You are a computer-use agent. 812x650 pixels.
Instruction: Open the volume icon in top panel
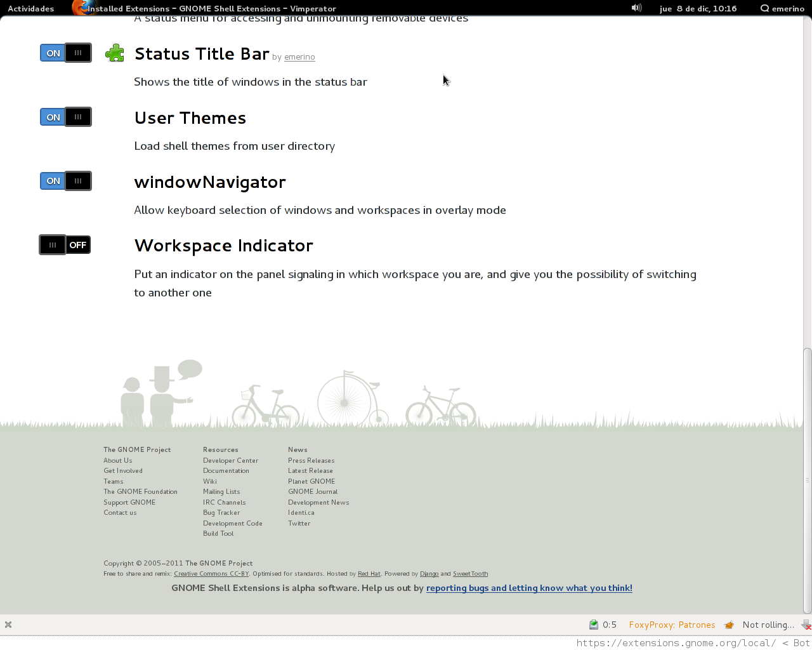[636, 8]
